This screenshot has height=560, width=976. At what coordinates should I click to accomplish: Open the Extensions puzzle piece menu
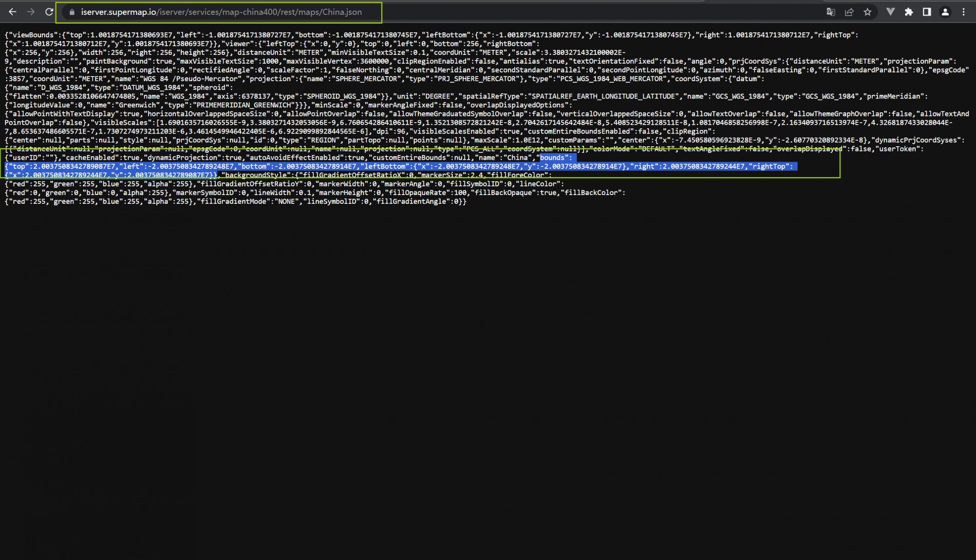[x=909, y=12]
